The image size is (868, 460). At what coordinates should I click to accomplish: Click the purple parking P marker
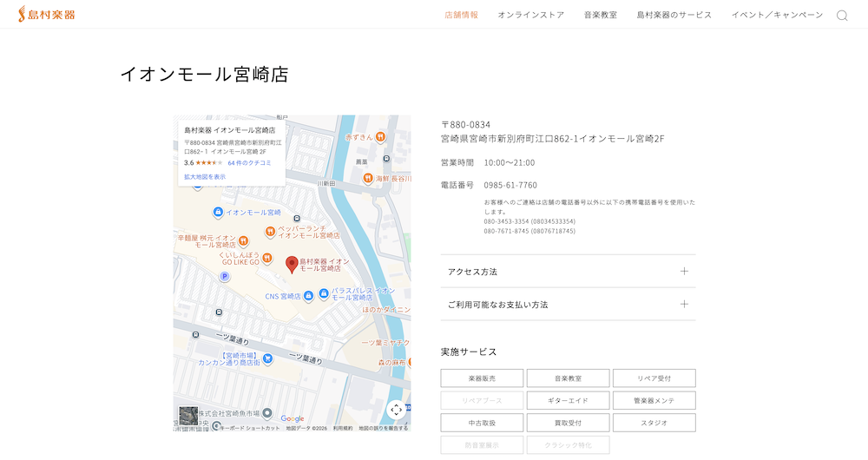coord(224,276)
